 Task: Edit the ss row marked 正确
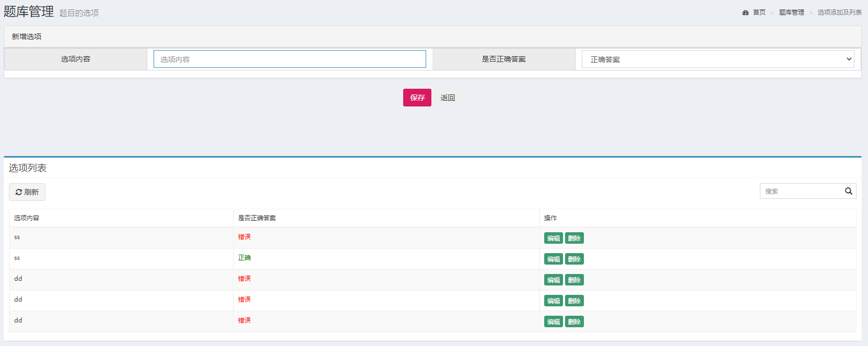point(554,259)
